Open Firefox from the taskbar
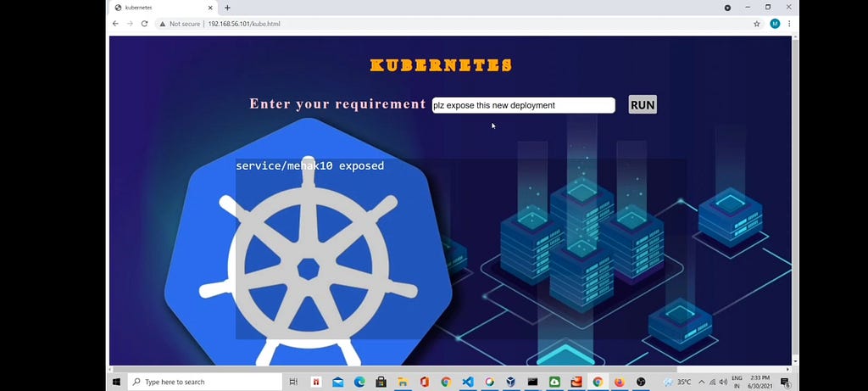Image resolution: width=868 pixels, height=391 pixels. click(620, 382)
